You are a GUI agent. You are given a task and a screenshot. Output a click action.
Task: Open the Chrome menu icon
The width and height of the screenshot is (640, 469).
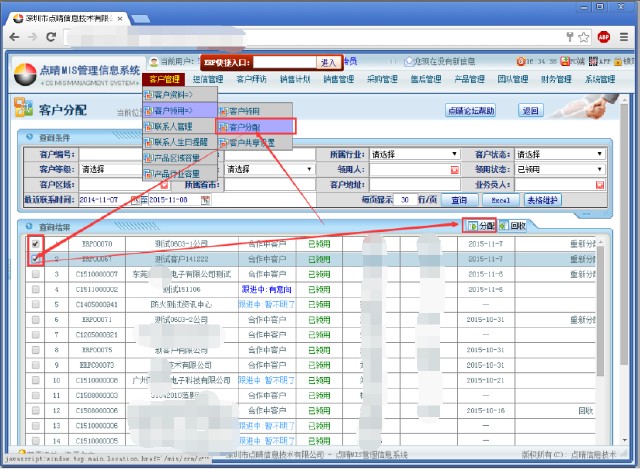(626, 36)
